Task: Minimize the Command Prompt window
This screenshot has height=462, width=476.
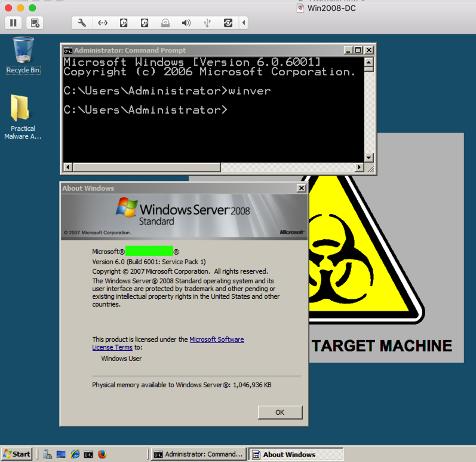Action: click(348, 50)
